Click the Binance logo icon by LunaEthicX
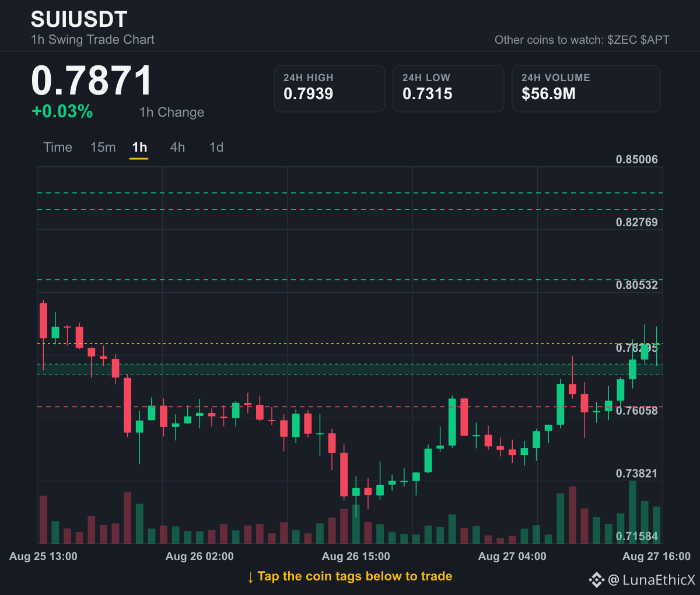Image resolution: width=700 pixels, height=595 pixels. 596,580
